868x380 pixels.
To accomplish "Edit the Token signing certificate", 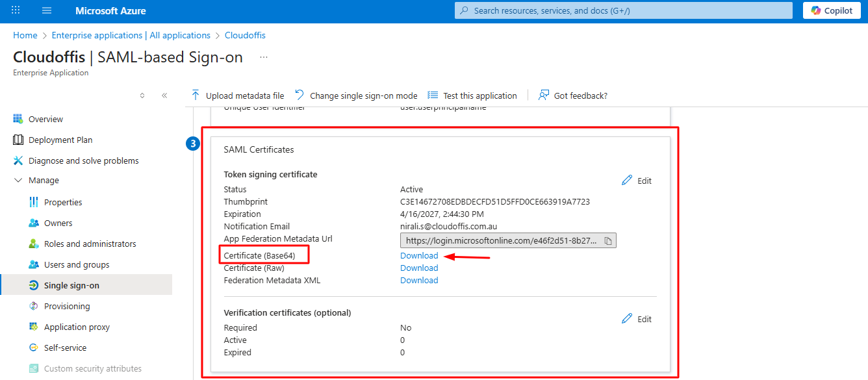I will pos(637,181).
